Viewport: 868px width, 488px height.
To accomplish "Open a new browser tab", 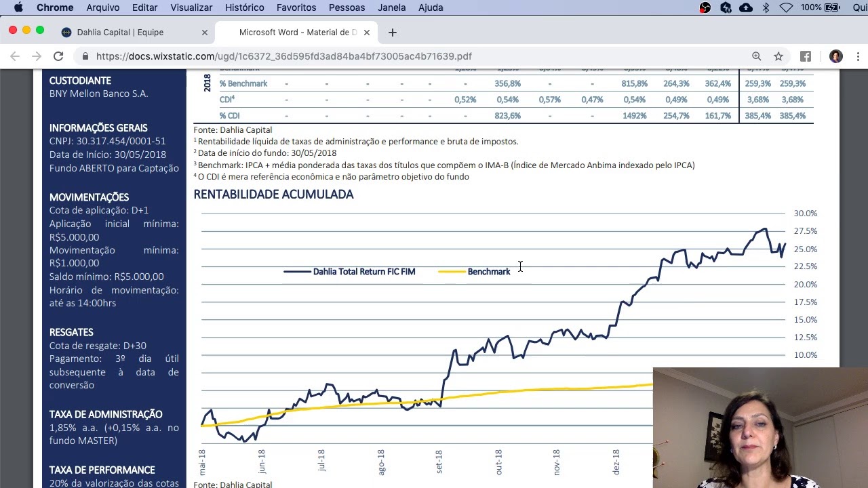I will tap(392, 33).
